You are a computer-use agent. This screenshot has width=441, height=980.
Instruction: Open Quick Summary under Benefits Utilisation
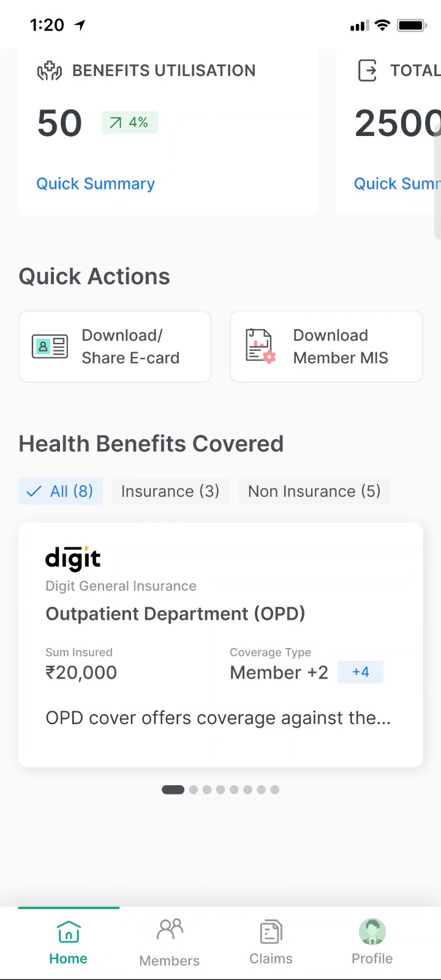[96, 184]
